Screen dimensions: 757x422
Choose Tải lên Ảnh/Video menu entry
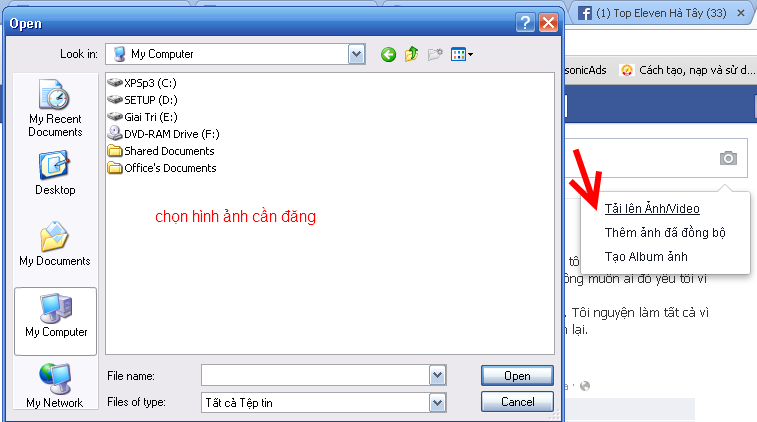652,209
